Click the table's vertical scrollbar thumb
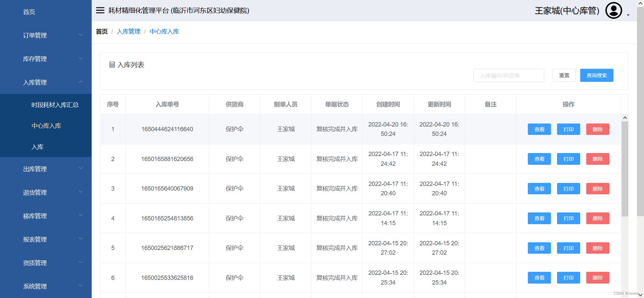This screenshot has width=644, height=298. 625,169
